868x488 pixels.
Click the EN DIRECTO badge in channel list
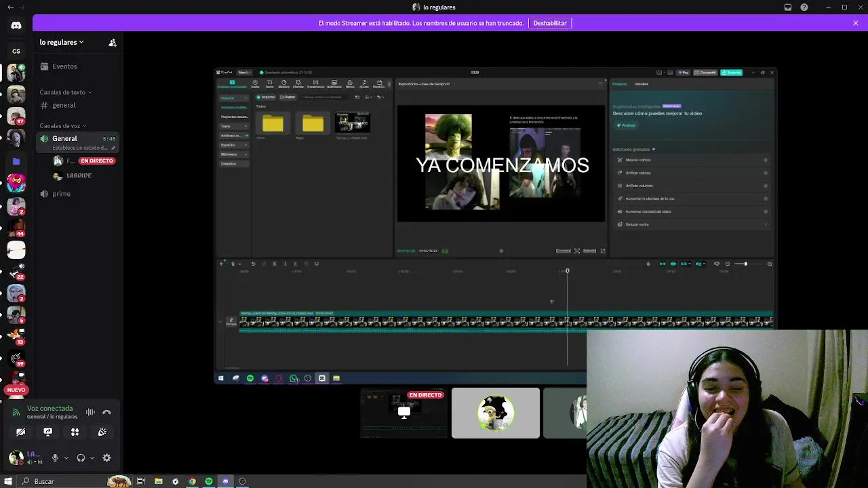click(x=97, y=161)
